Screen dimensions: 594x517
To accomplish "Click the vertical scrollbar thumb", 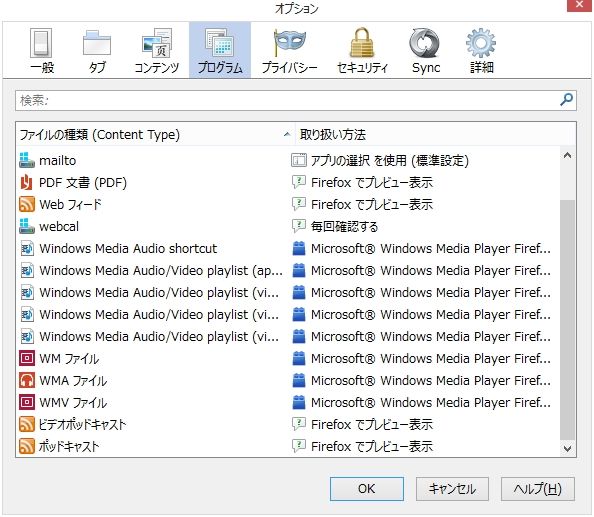I will pos(567,320).
